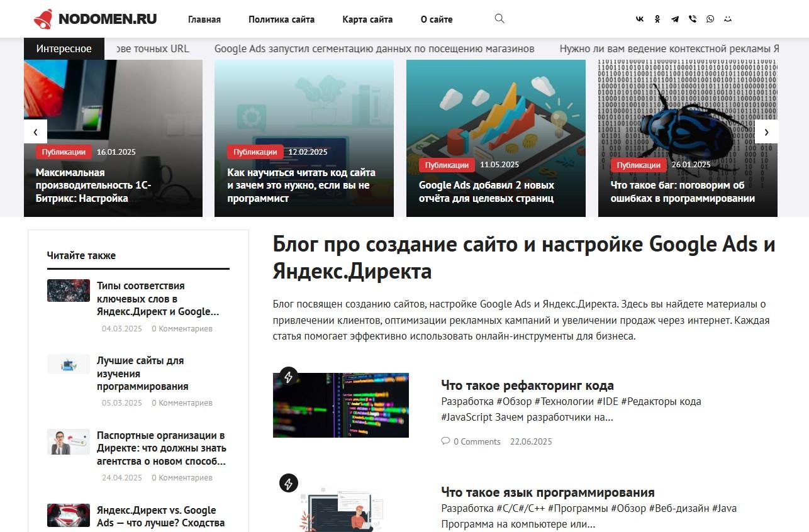
Task: Click the NODOMEN.RU site title
Action: [108, 19]
